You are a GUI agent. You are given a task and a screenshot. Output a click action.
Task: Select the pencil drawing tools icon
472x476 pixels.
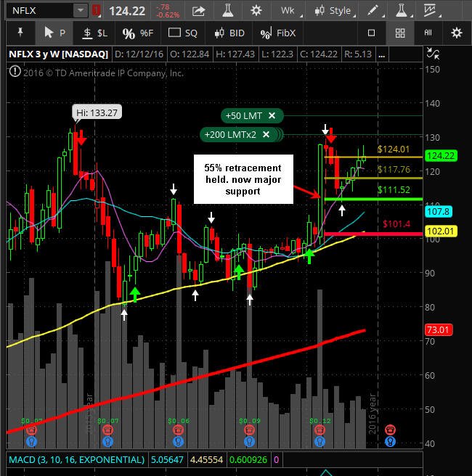pos(373,11)
